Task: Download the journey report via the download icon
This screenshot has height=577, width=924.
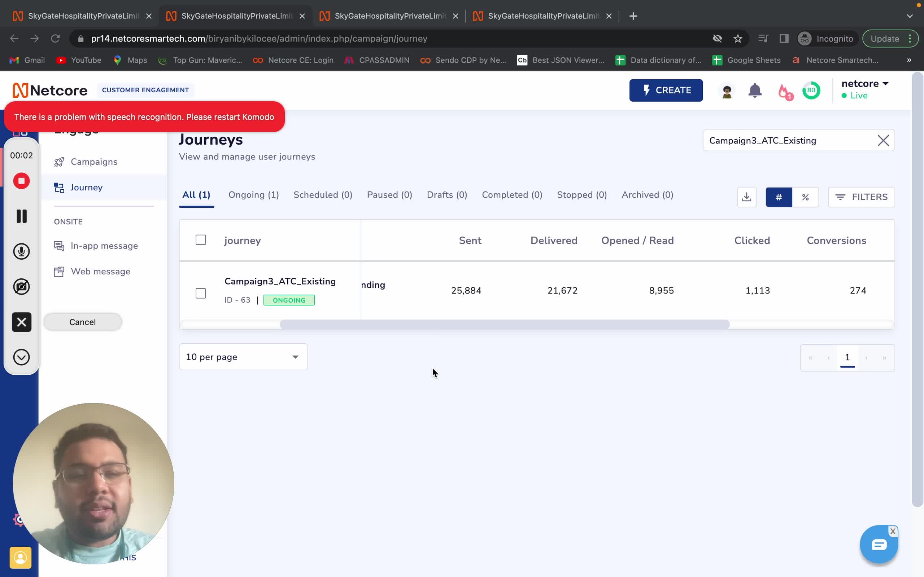Action: click(x=746, y=197)
